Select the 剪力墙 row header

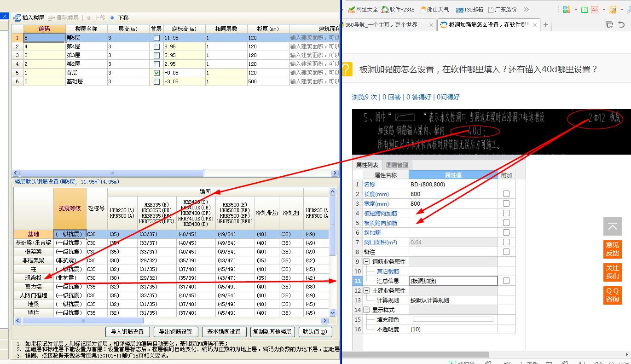[x=33, y=287]
